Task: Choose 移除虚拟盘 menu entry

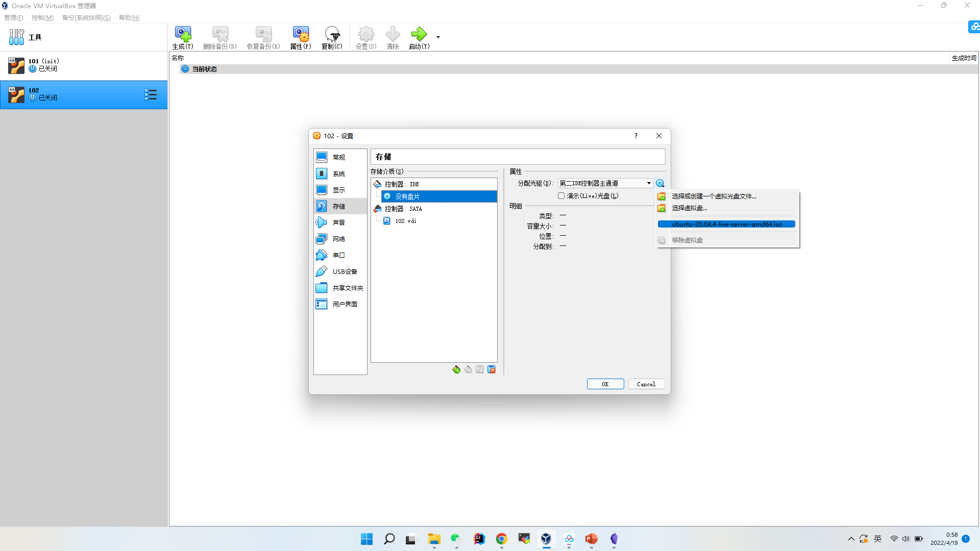Action: [727, 240]
